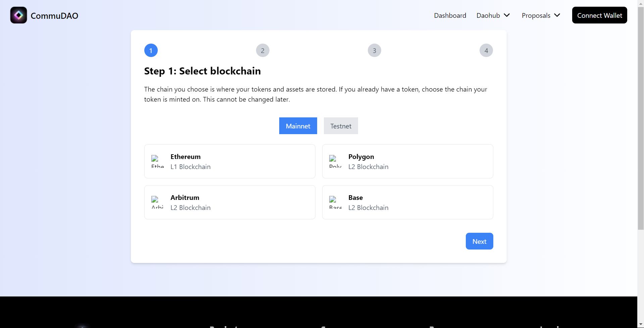Image resolution: width=644 pixels, height=328 pixels.
Task: Click the Ethereum chain icon
Action: click(158, 161)
